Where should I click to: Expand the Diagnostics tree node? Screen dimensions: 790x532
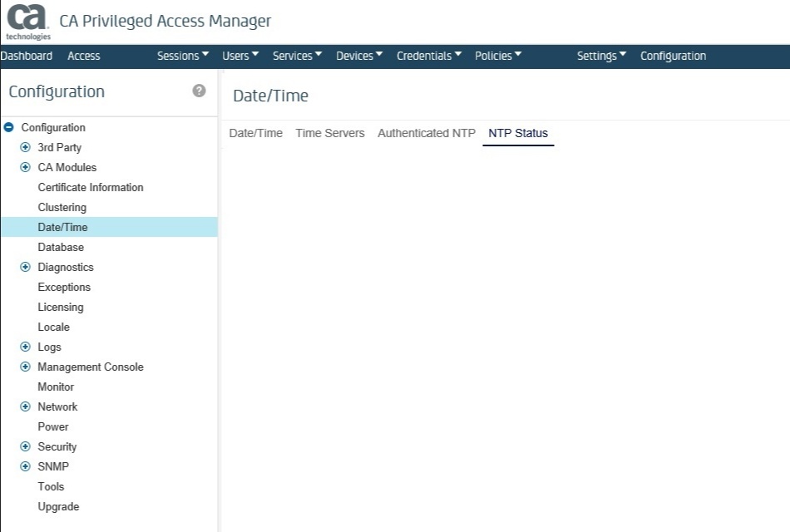tap(25, 267)
